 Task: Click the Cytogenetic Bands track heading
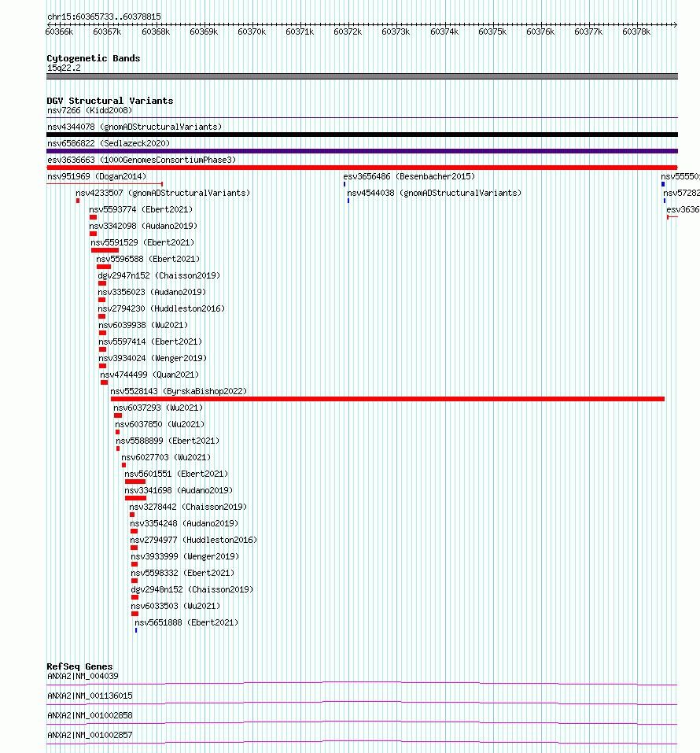(x=94, y=58)
